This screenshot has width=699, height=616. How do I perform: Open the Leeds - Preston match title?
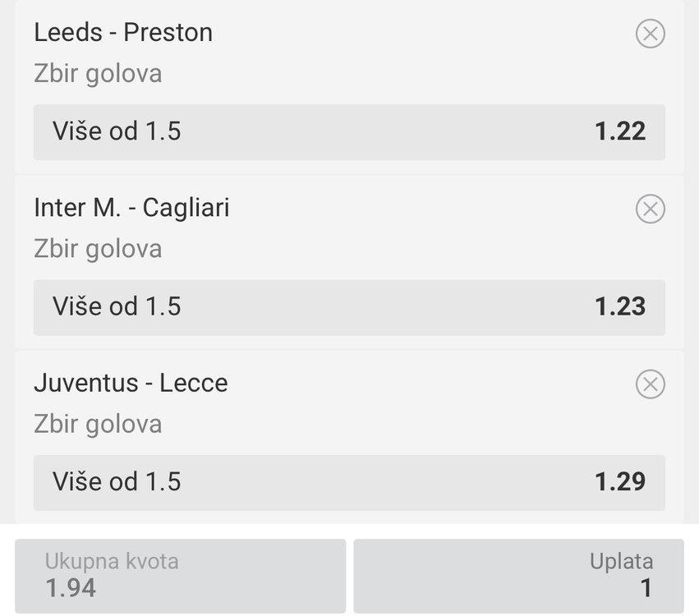[123, 33]
